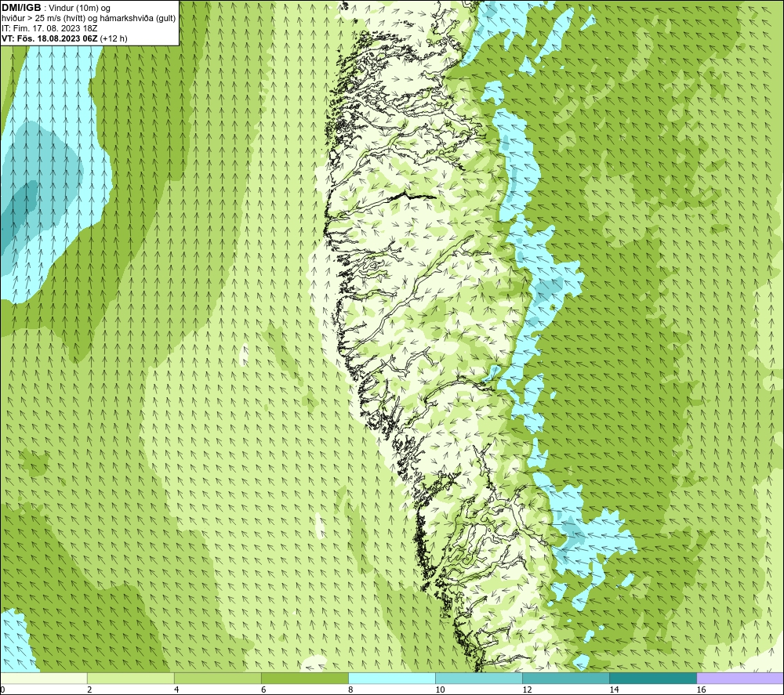Click the legend scale label "4"
The height and width of the screenshot is (695, 784).
(176, 690)
